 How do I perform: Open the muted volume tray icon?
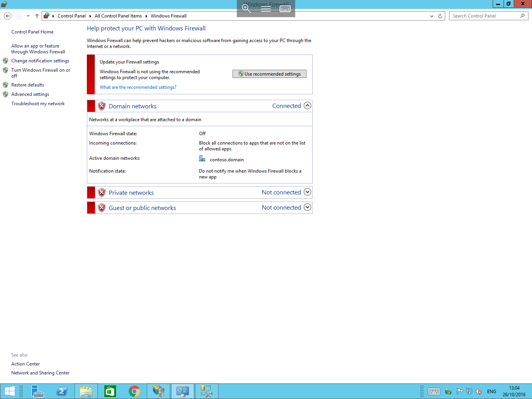pyautogui.click(x=479, y=391)
